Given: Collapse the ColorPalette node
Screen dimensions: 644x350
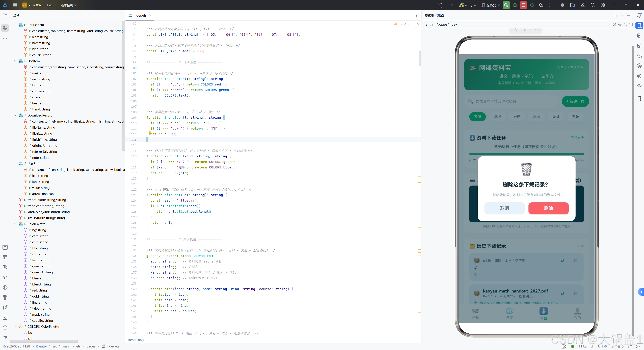Looking at the screenshot, I should tap(15, 224).
